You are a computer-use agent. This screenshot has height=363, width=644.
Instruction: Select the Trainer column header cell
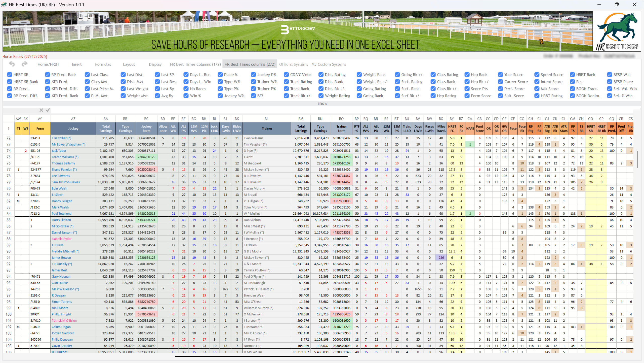[x=267, y=128]
